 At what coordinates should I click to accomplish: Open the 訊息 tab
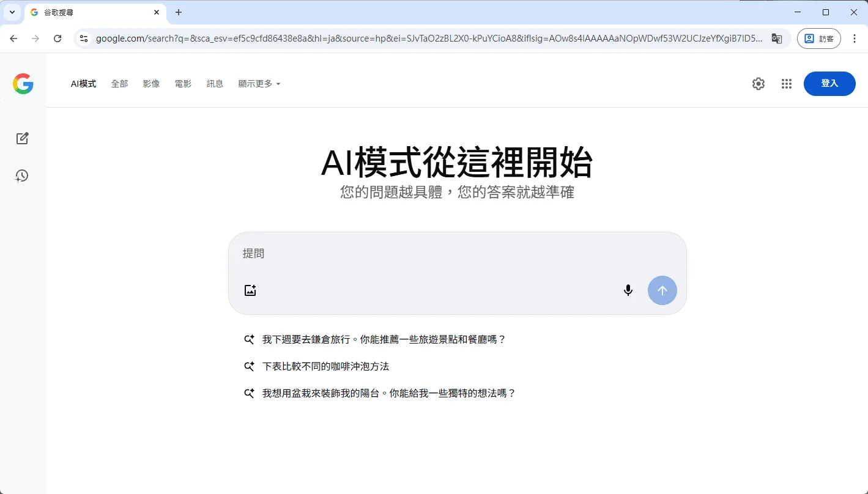tap(215, 84)
